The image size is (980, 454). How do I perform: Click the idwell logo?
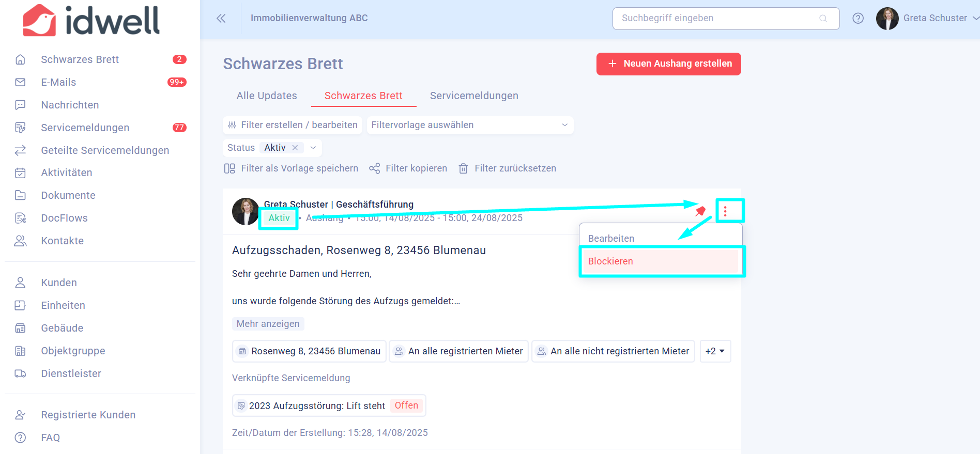click(91, 21)
